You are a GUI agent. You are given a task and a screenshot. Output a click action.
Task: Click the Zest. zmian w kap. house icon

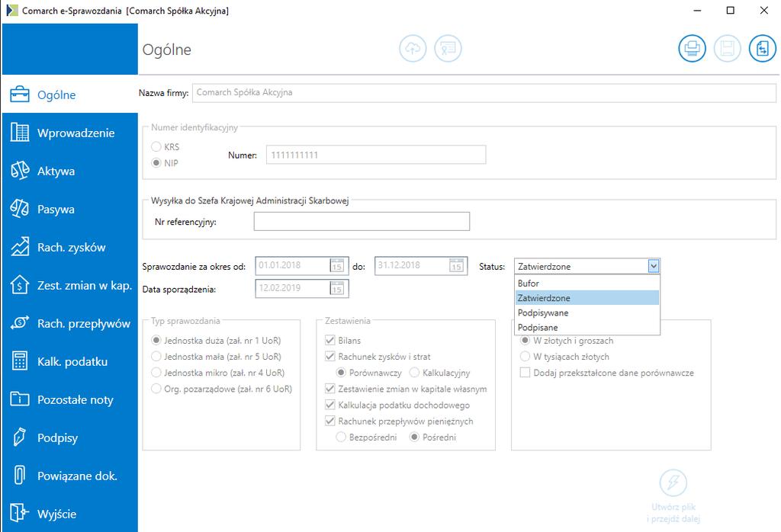(x=20, y=285)
